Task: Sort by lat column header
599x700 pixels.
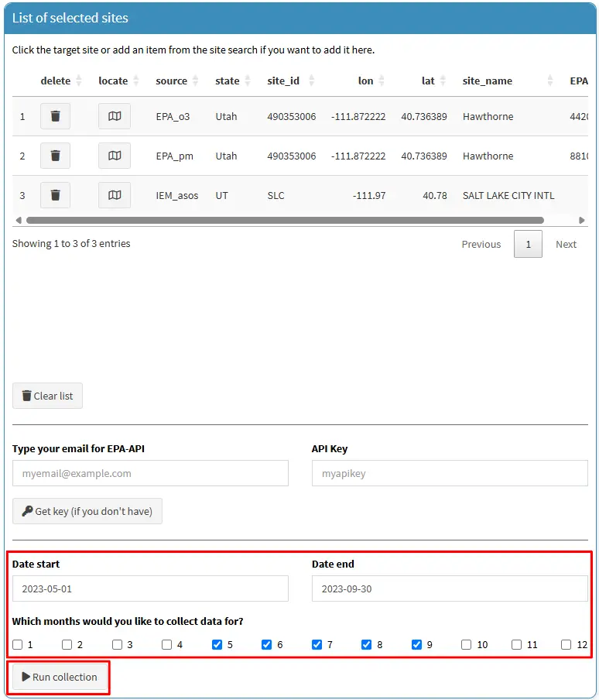Action: [x=432, y=81]
